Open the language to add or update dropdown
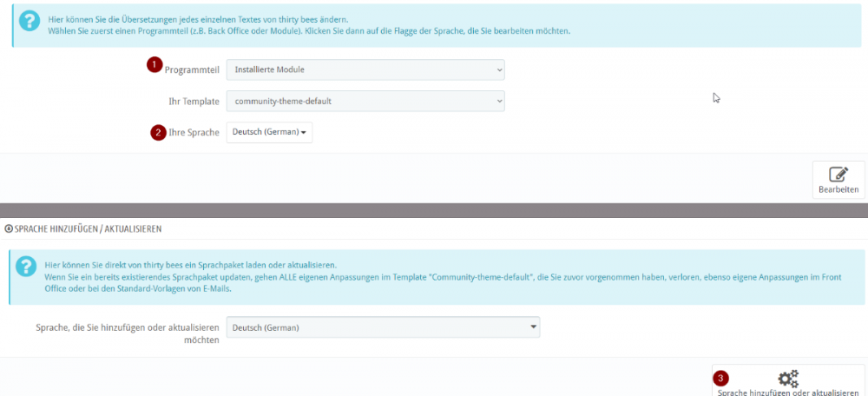This screenshot has width=868, height=396. point(382,327)
